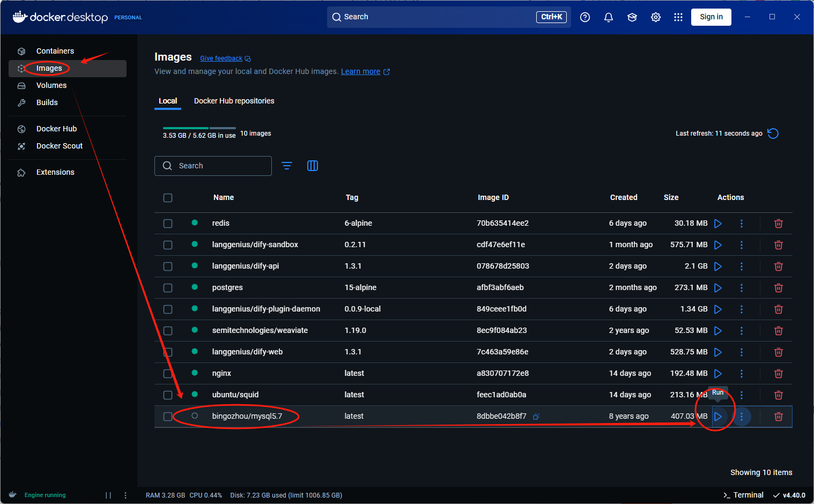Open Volumes in the sidebar

coord(68,85)
